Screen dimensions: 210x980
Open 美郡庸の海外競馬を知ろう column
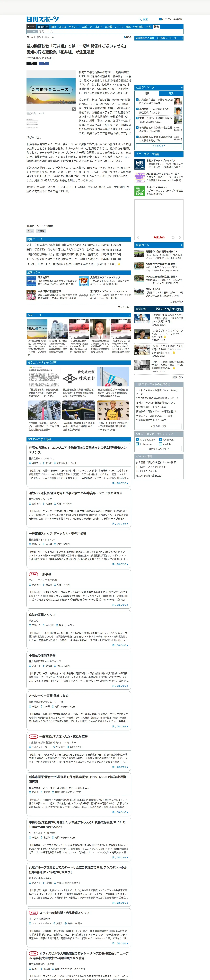point(160,252)
